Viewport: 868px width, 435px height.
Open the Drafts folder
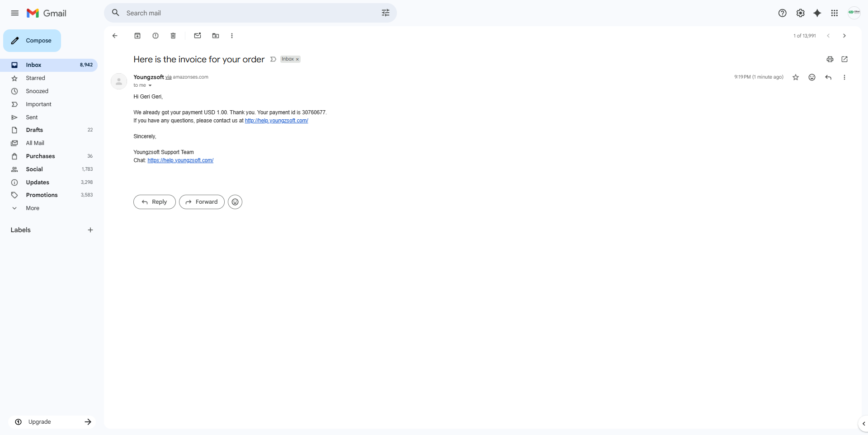coord(34,130)
